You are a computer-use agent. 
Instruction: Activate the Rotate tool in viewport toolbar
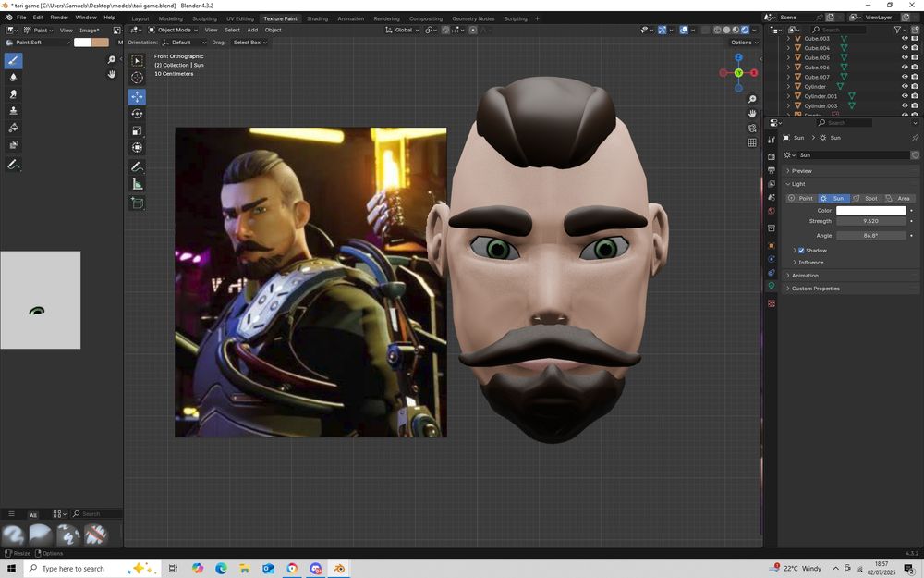coord(137,114)
